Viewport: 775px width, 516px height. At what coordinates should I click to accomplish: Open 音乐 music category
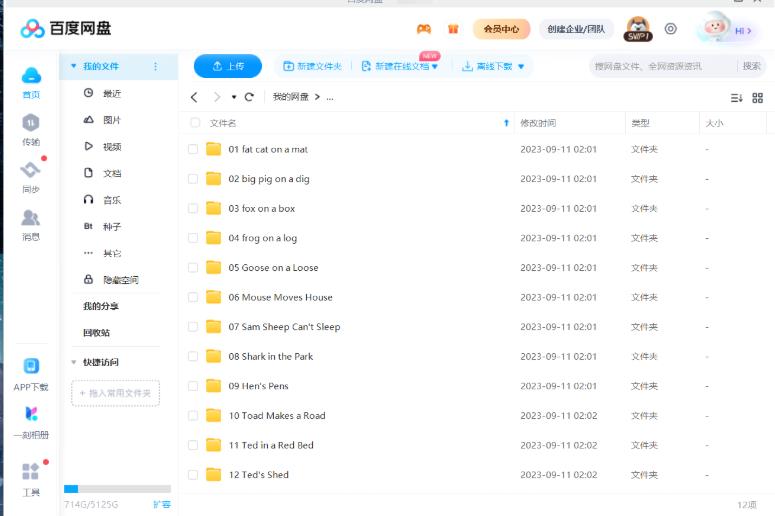pyautogui.click(x=102, y=200)
